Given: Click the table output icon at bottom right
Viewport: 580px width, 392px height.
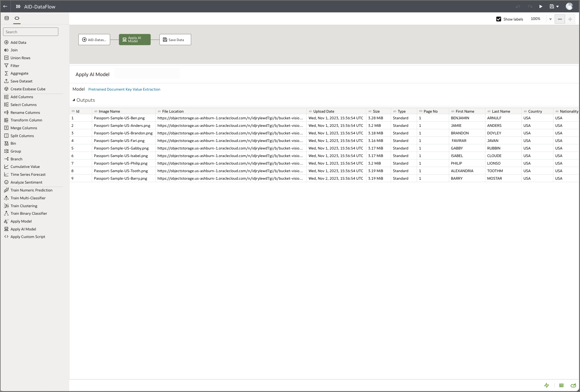Looking at the screenshot, I should tap(561, 385).
